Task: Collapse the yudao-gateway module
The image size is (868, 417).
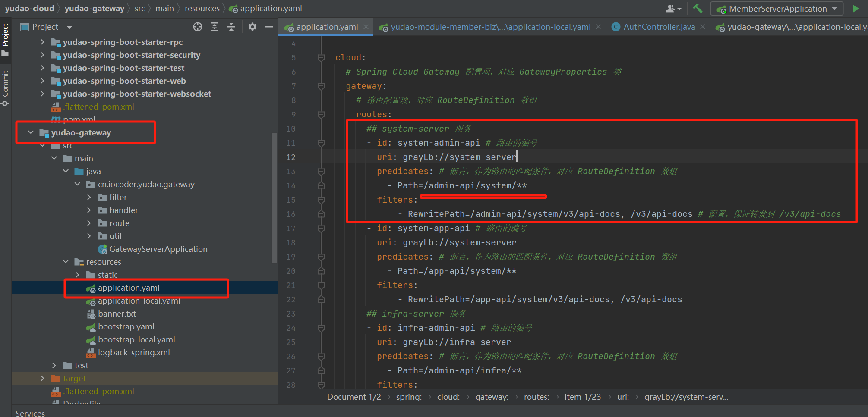Action: point(31,132)
